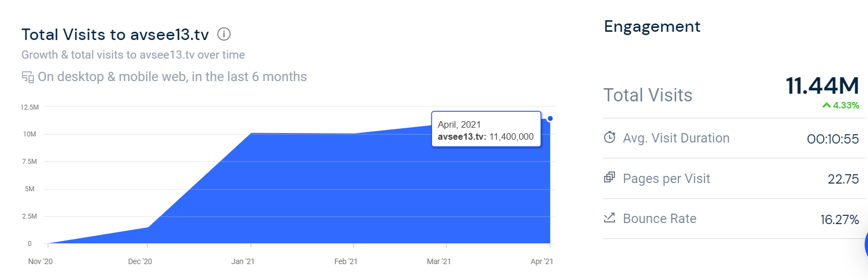Click the green up arrow beside 4.33%
This screenshot has width=868, height=280.
pyautogui.click(x=827, y=105)
